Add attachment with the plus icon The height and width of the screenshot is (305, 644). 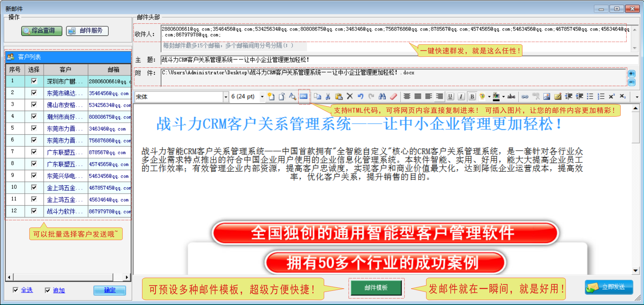coord(632,74)
